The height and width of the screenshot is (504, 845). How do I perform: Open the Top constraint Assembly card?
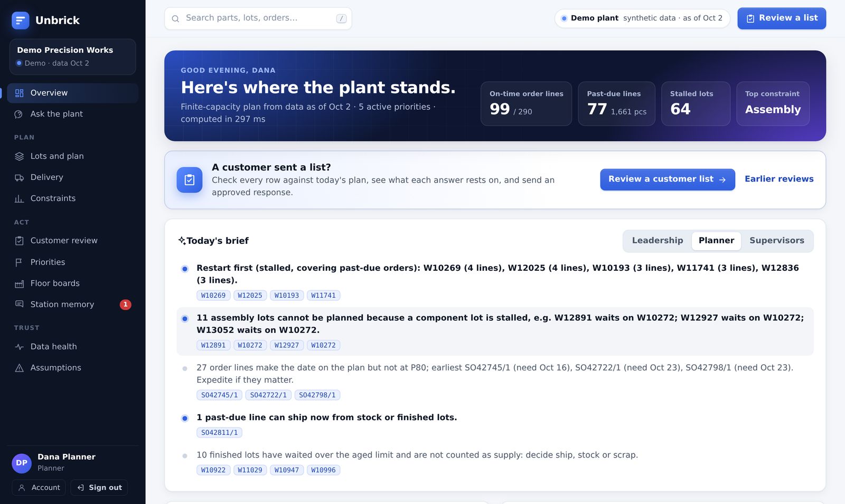pos(773,103)
